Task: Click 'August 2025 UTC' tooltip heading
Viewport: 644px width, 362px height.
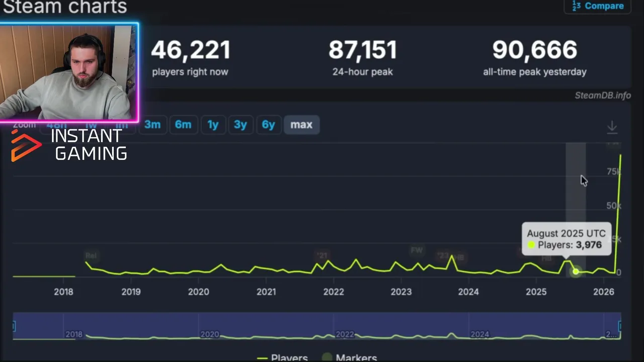Action: coord(566,233)
